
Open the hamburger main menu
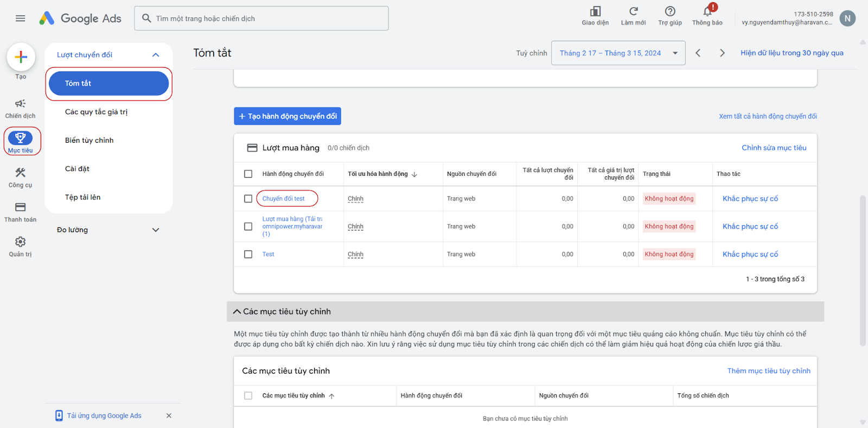click(x=21, y=18)
